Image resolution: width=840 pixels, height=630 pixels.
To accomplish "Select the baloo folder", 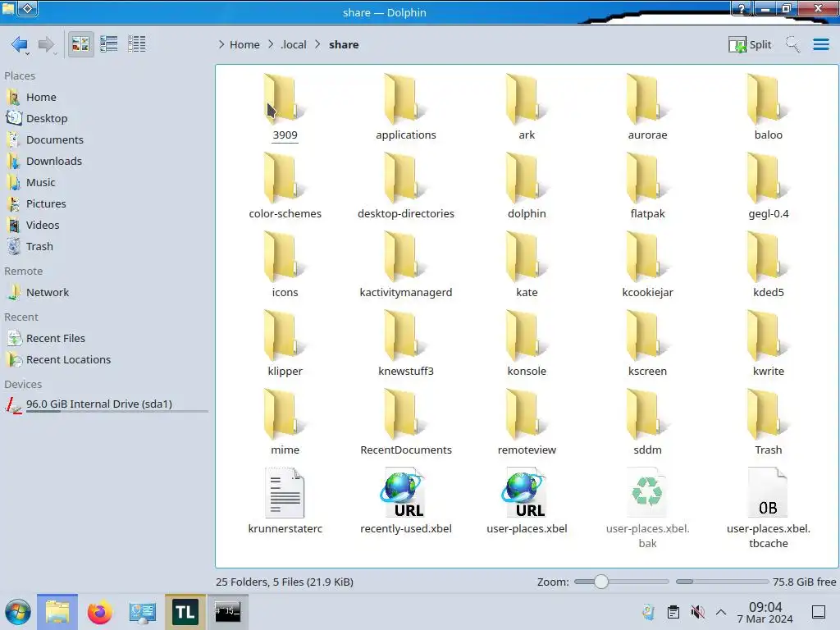I will [768, 107].
